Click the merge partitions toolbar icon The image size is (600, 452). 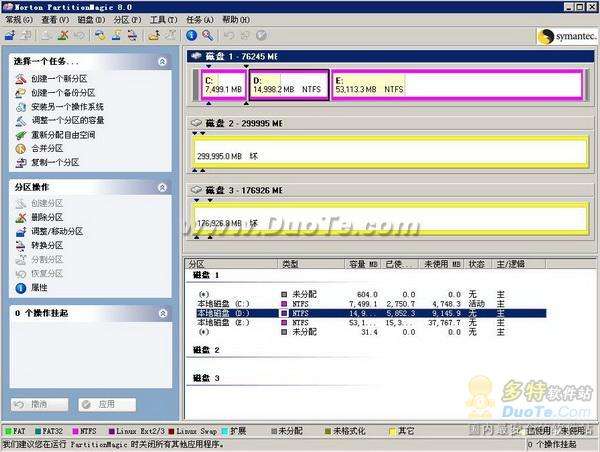pyautogui.click(x=154, y=35)
